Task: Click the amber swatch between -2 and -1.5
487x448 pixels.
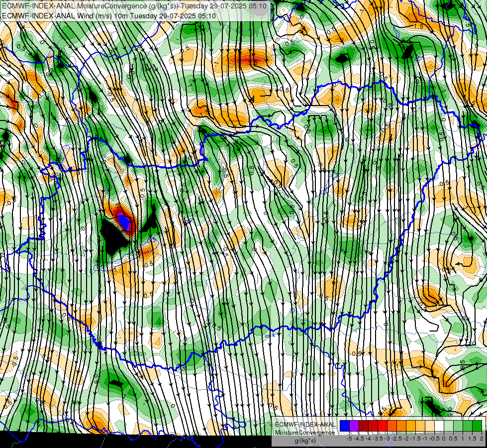Action: (411, 426)
